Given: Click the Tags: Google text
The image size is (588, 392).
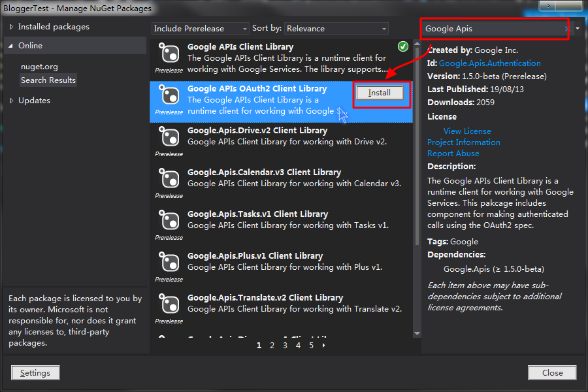Looking at the screenshot, I should click(453, 242).
